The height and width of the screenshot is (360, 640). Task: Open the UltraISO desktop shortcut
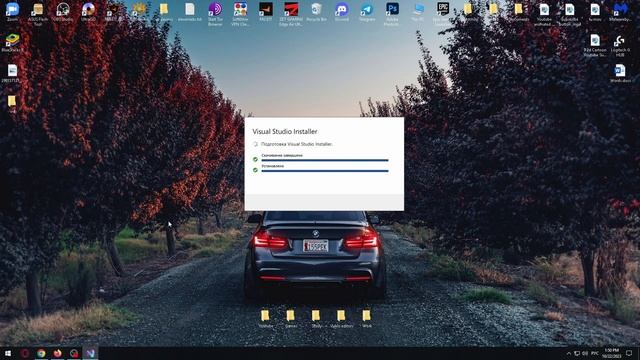pyautogui.click(x=88, y=11)
